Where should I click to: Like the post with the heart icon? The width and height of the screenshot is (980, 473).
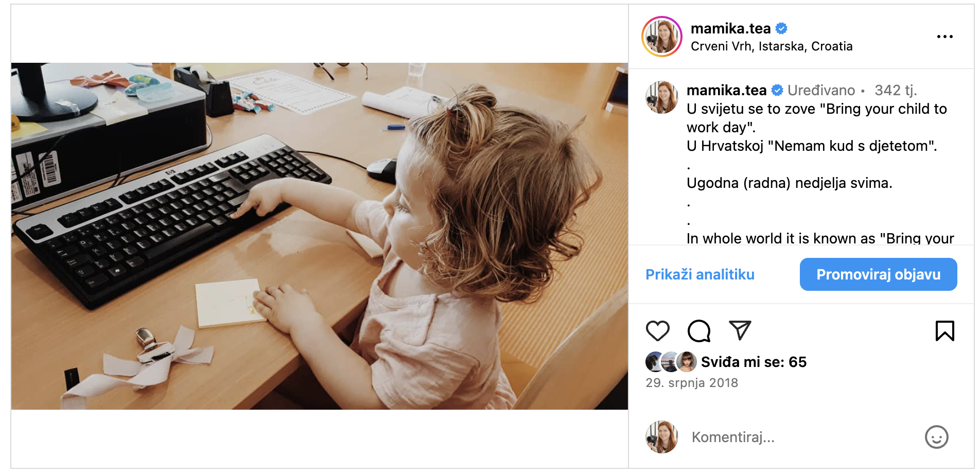[657, 331]
